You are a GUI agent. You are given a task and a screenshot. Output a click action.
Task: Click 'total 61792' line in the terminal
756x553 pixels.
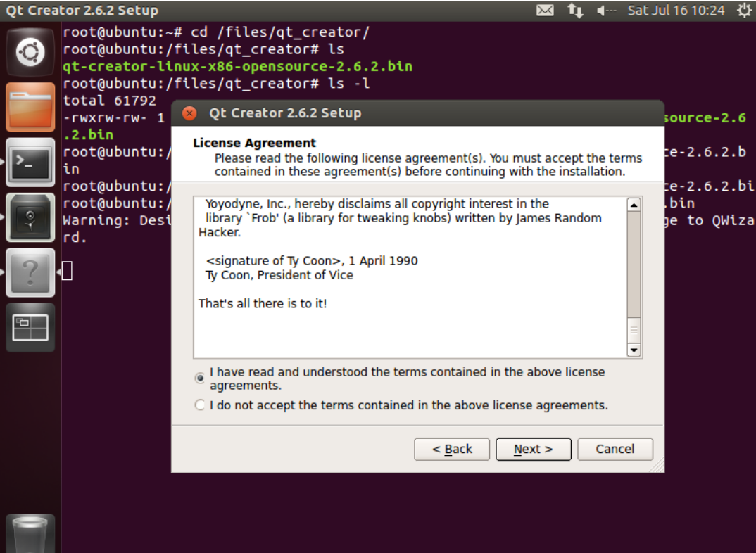click(110, 101)
